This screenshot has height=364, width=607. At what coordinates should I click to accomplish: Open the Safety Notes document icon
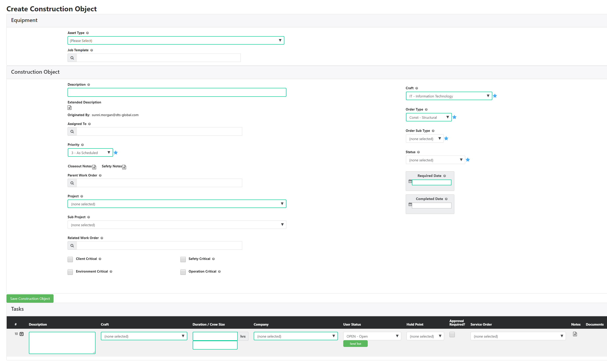(124, 167)
